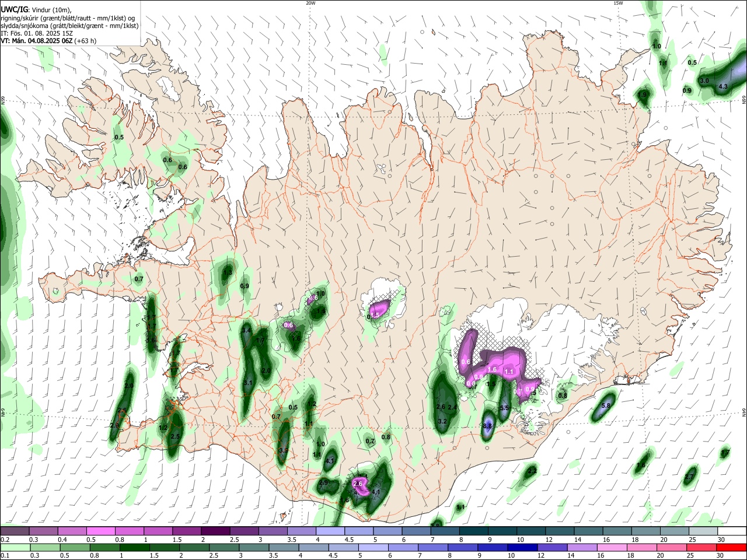Click the navy swatch between 10 and 12 in the lower legend
747x560 pixels.
point(522,547)
